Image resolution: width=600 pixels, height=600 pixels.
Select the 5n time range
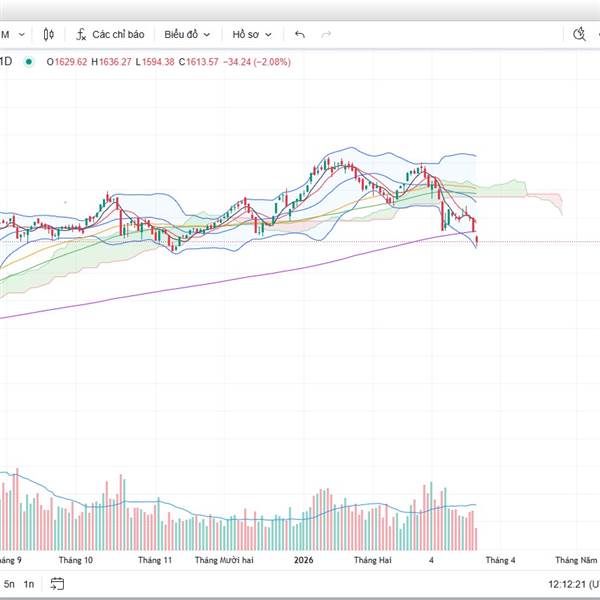(x=9, y=583)
